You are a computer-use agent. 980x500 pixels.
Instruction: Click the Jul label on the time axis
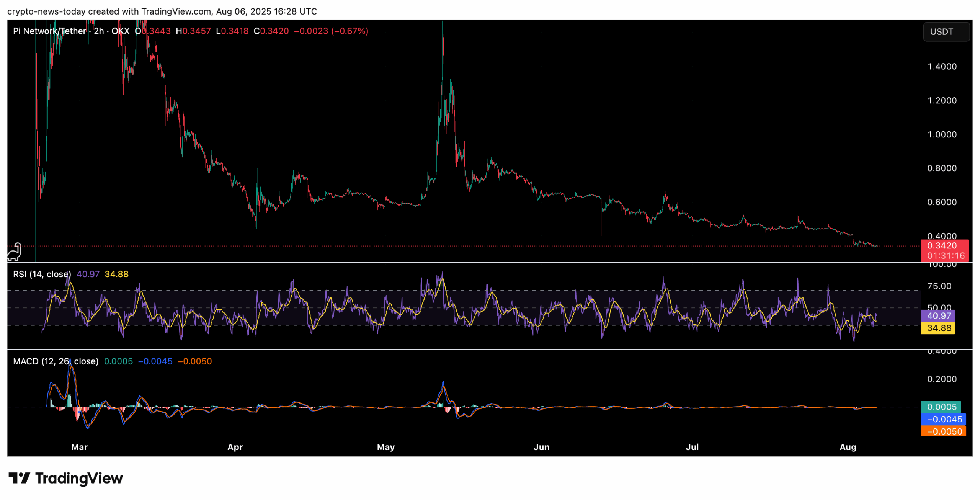pos(693,447)
